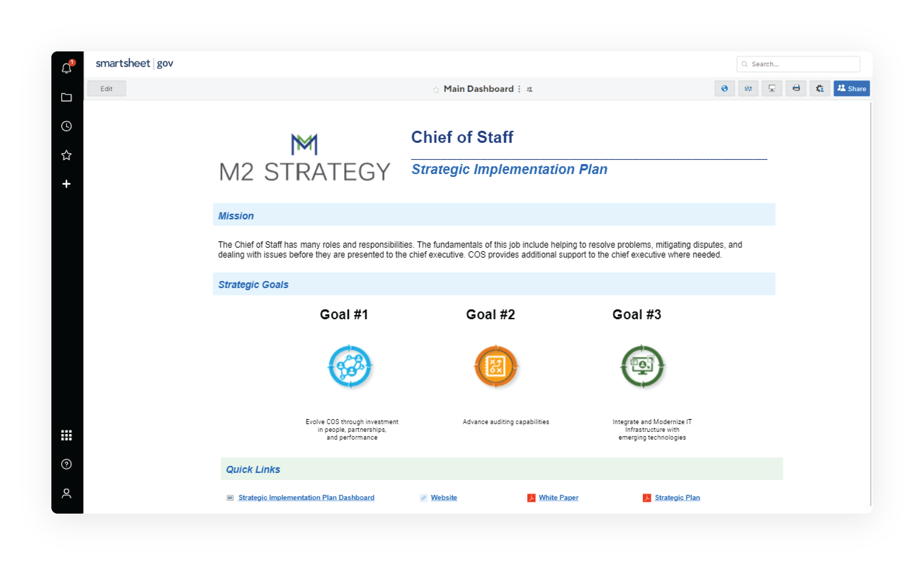Click the Search input field
This screenshot has width=924, height=565.
(x=803, y=64)
